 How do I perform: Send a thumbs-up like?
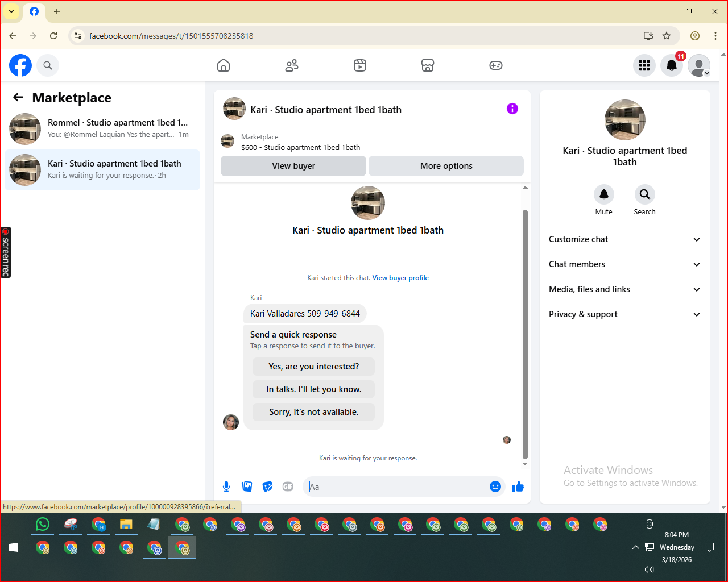click(x=518, y=487)
